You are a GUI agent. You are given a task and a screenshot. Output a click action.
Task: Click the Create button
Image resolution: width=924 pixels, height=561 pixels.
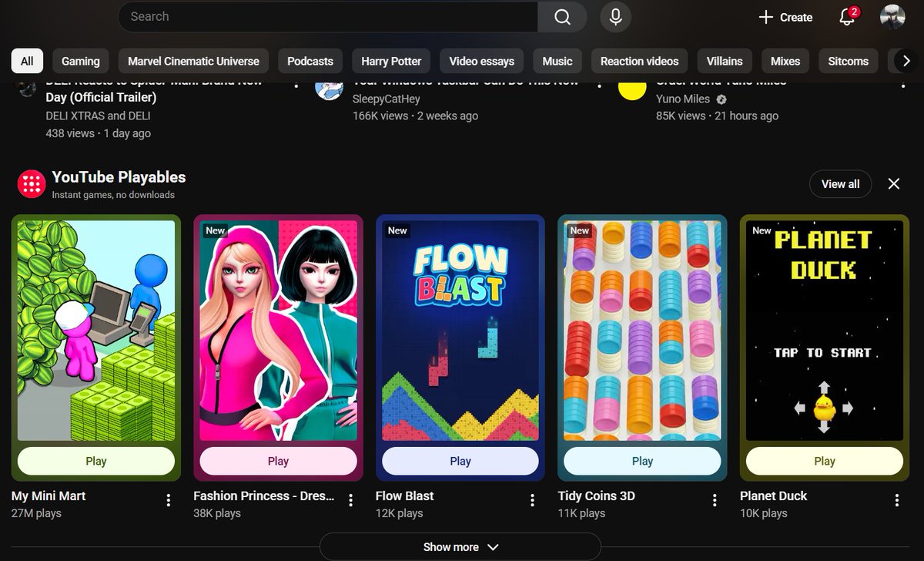click(x=785, y=17)
